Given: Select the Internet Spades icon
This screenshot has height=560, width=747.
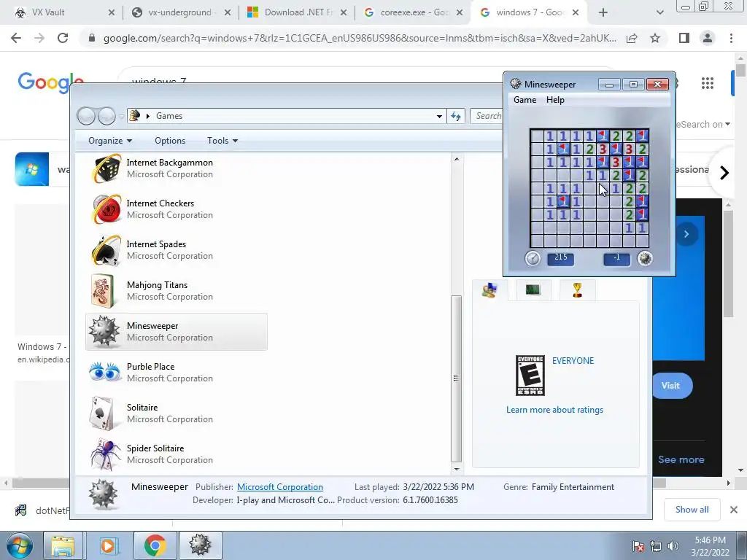Looking at the screenshot, I should [106, 250].
